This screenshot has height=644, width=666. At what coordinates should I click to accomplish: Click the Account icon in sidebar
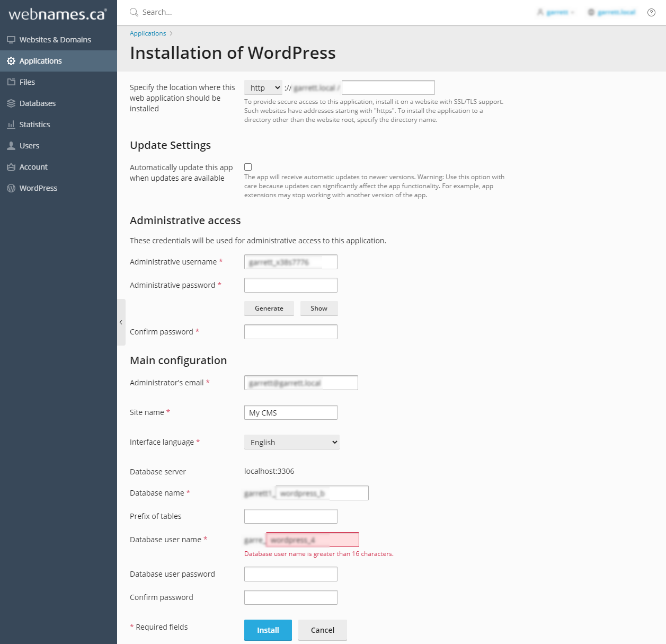click(x=11, y=167)
